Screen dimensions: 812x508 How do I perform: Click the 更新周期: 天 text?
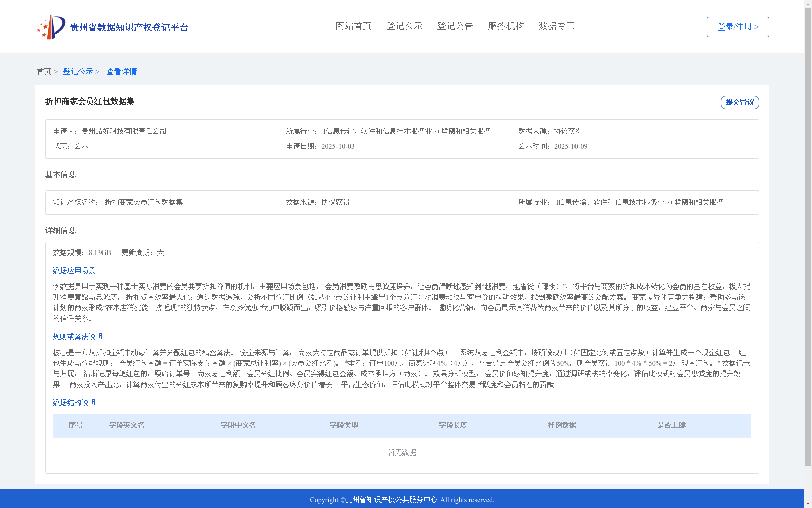[143, 252]
